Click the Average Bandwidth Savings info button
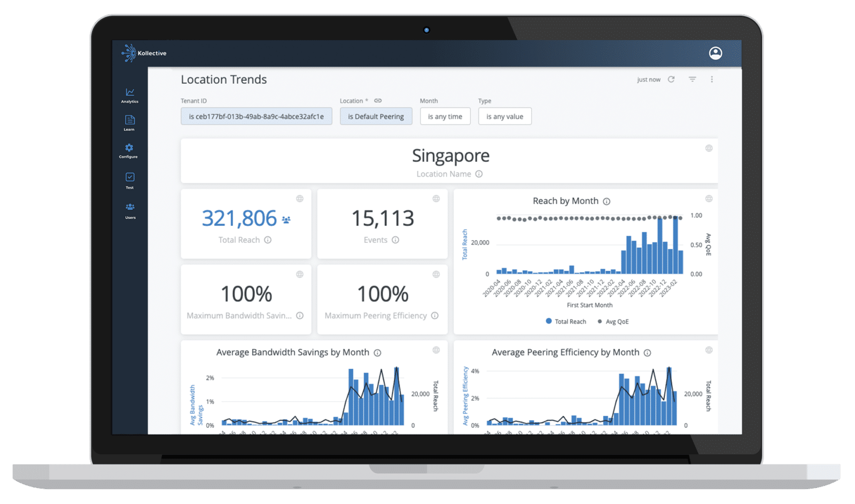855x504 pixels. coord(377,352)
